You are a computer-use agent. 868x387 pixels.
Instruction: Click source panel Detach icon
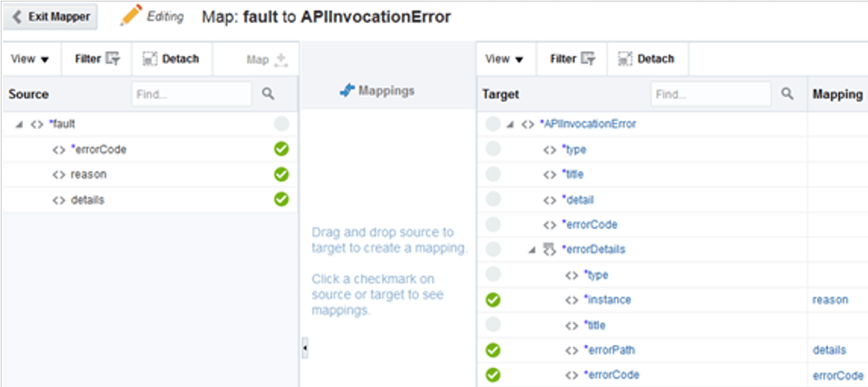150,58
